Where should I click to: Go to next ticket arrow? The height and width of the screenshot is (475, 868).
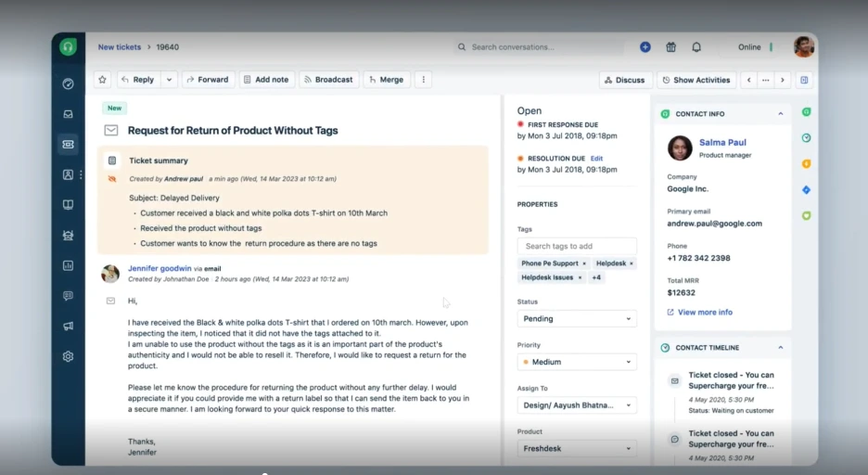pos(782,80)
